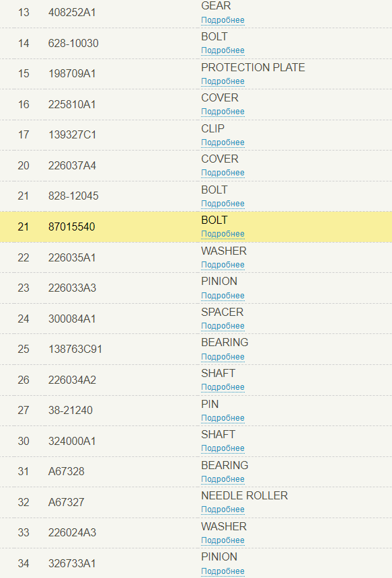Open Подробнее for COVER 226037A4
The height and width of the screenshot is (578, 392).
pos(223,173)
